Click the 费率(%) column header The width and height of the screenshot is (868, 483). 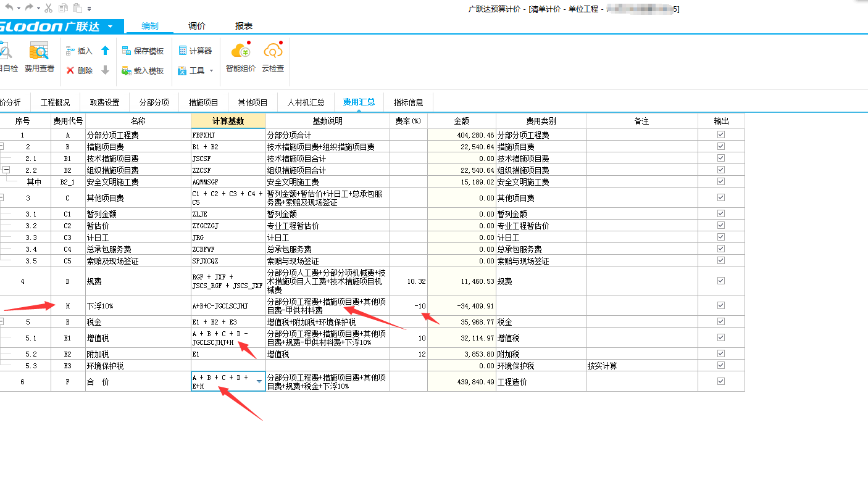tap(408, 121)
